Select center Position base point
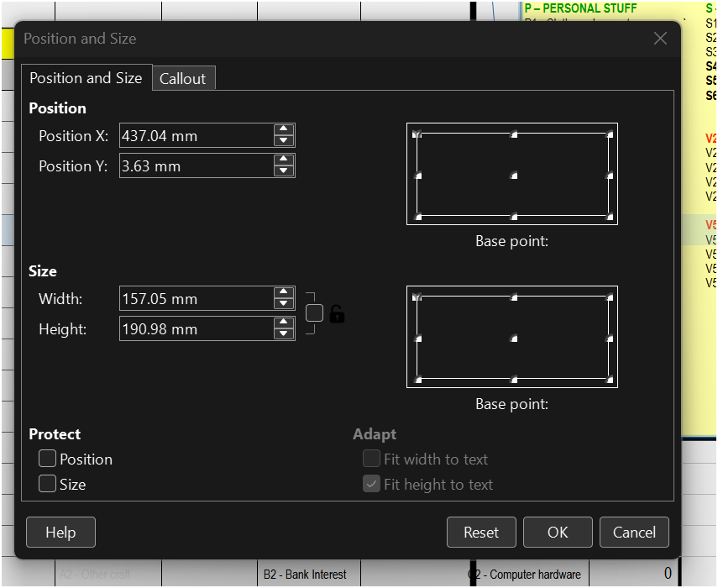718x588 pixels. [514, 176]
